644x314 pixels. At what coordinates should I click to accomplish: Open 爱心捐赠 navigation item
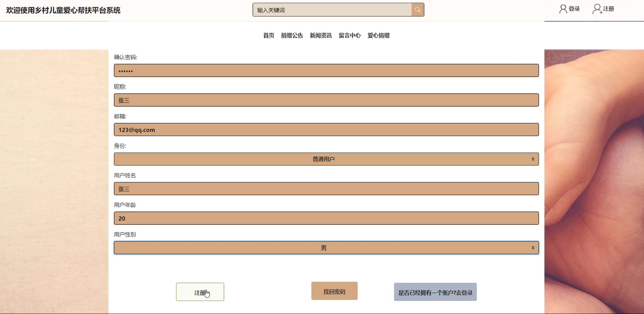379,35
